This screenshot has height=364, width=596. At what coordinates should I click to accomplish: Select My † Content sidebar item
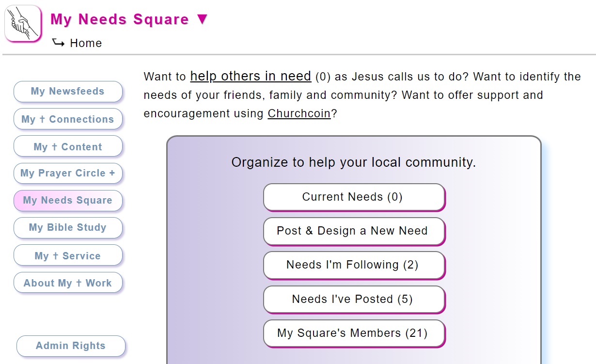[x=68, y=146]
